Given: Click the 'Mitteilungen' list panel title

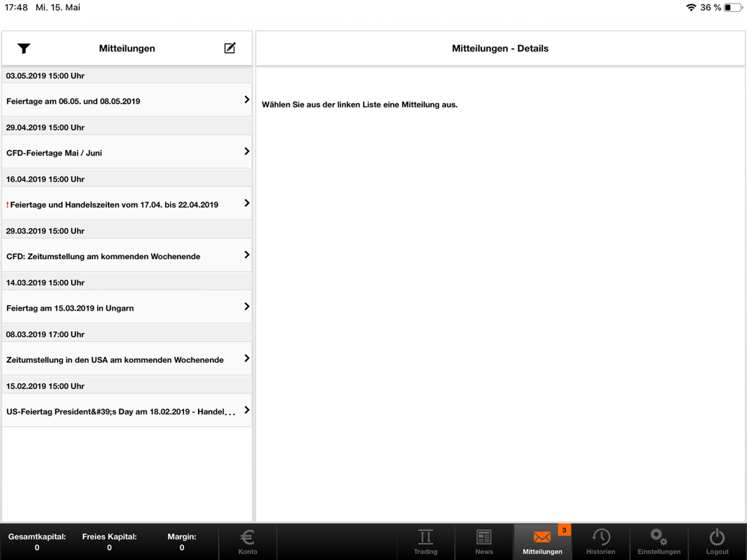Looking at the screenshot, I should point(127,49).
